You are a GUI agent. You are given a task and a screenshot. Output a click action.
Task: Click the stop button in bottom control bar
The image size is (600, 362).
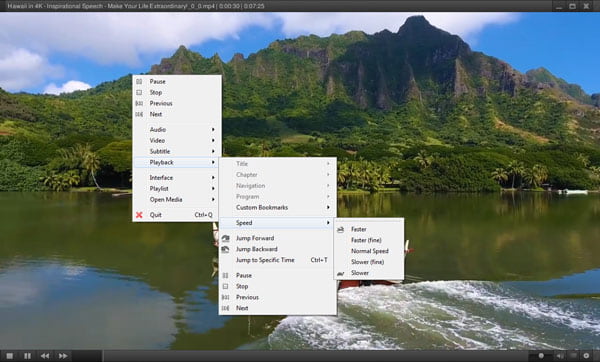(x=10, y=356)
